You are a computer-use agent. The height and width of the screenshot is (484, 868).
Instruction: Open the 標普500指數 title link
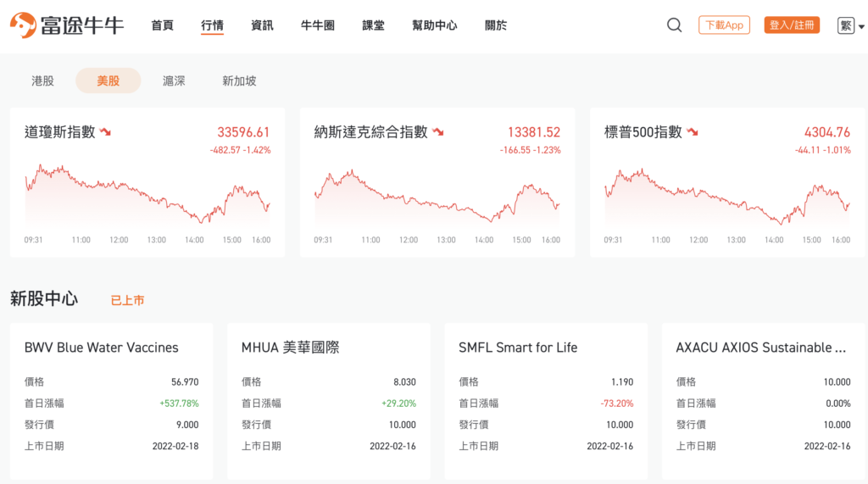(x=643, y=131)
